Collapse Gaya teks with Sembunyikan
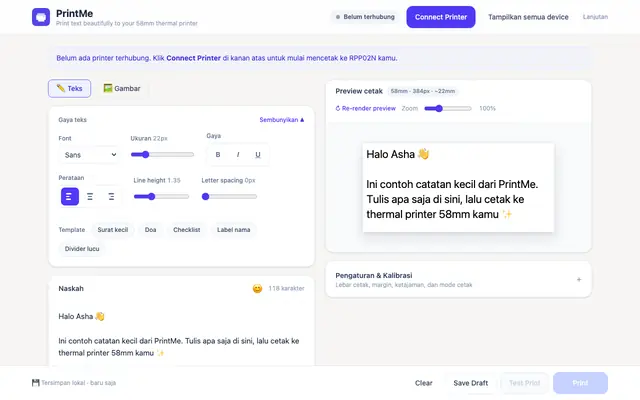 (x=282, y=120)
